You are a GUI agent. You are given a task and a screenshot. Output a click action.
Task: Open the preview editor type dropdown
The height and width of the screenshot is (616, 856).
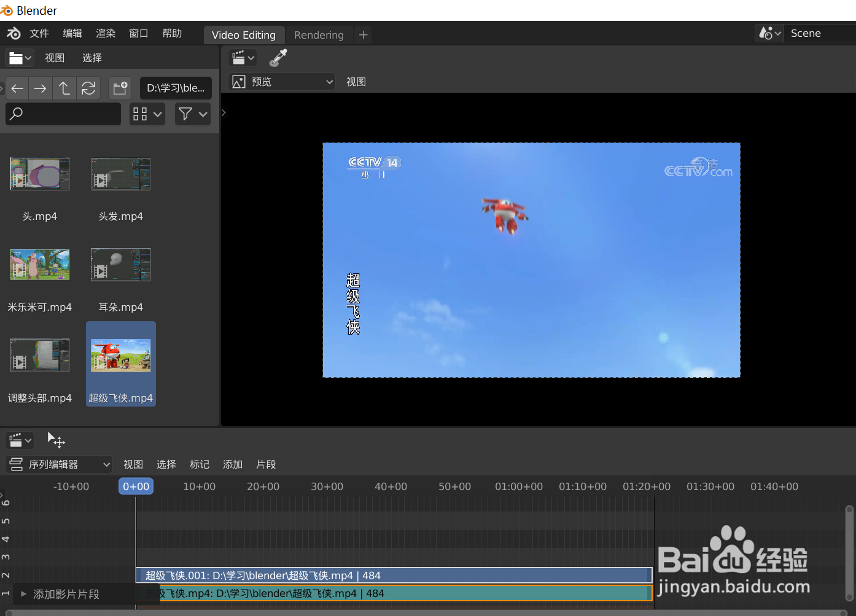(243, 58)
